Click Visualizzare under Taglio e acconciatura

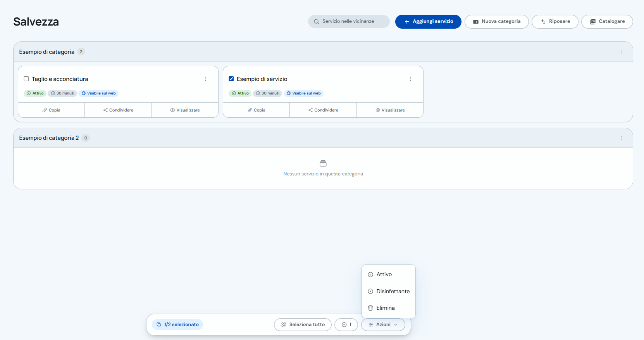click(185, 110)
